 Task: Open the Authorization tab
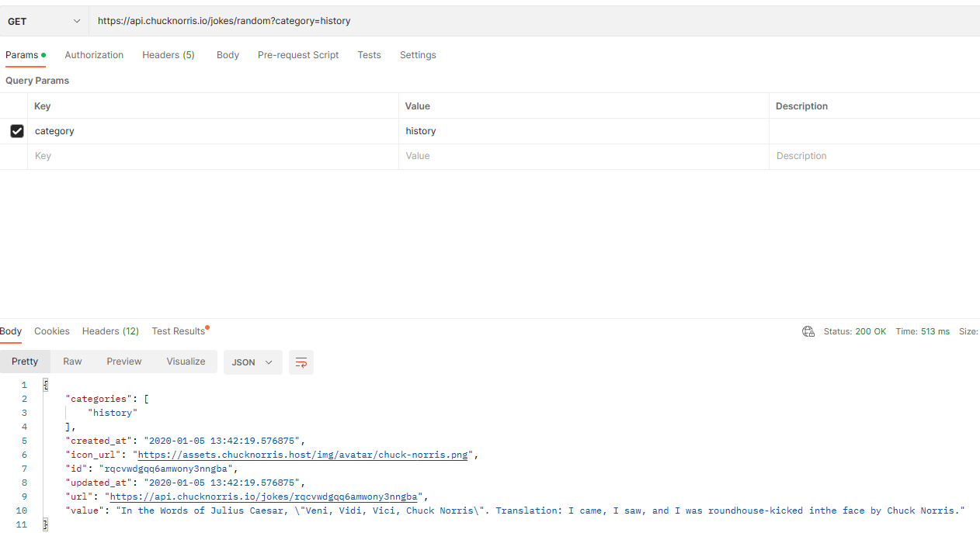click(x=94, y=55)
